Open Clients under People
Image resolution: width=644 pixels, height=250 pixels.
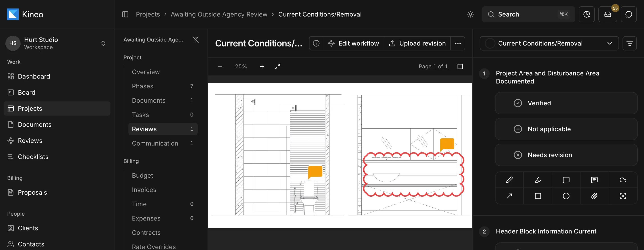[57, 228]
